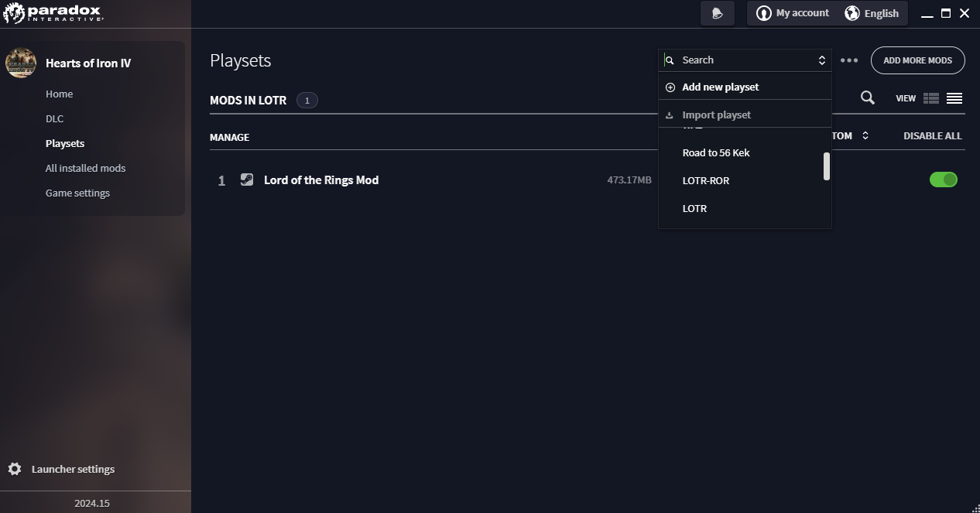Switch to detailed list view icon
This screenshot has width=980, height=513.
click(931, 98)
